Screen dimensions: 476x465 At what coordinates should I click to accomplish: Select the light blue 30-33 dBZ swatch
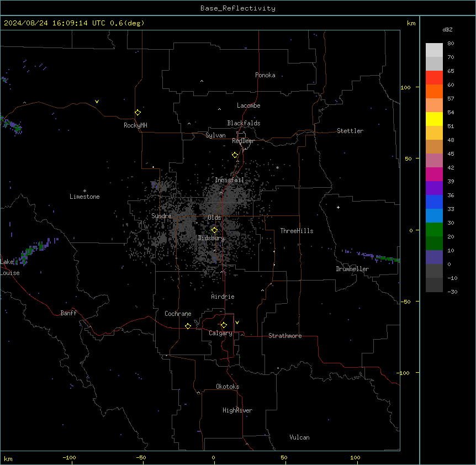(x=434, y=216)
